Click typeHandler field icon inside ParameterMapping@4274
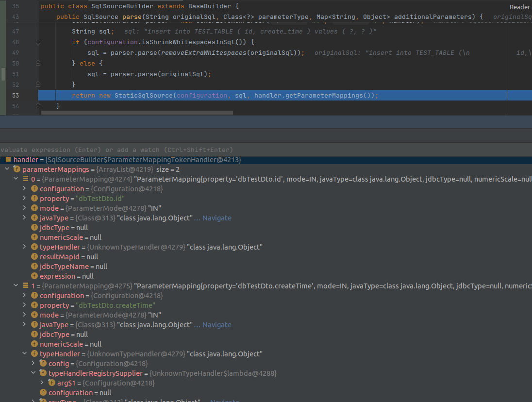This screenshot has height=402, width=532. 34,247
